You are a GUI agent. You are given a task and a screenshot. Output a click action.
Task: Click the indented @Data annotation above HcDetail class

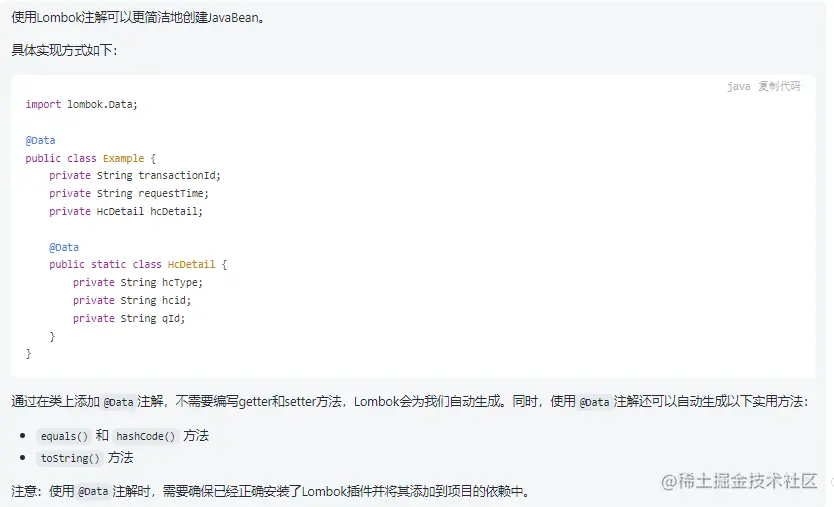pyautogui.click(x=64, y=247)
